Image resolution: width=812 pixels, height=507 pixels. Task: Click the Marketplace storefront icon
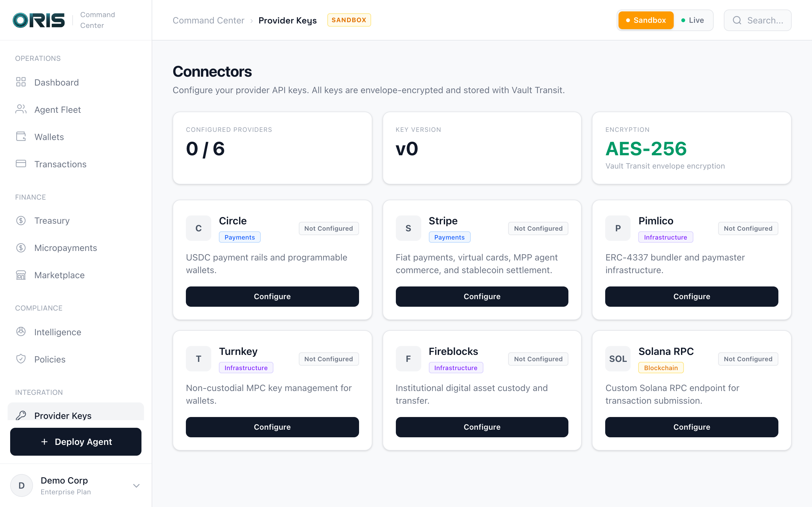coord(21,275)
